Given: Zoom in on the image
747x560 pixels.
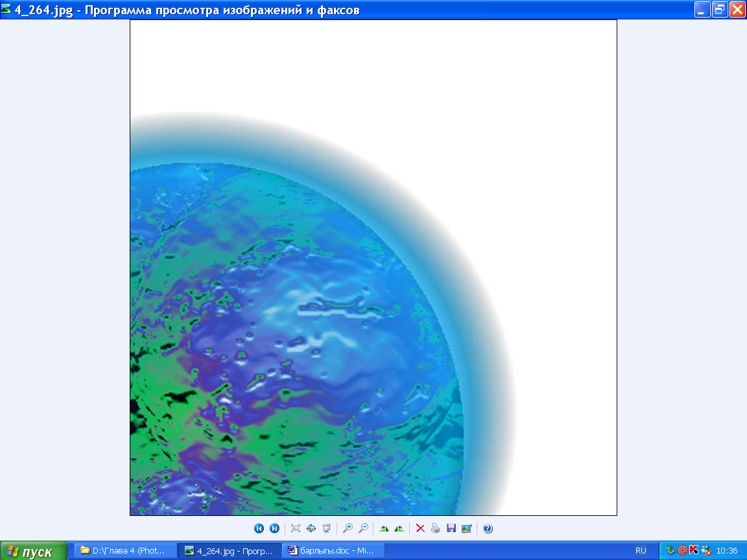Looking at the screenshot, I should point(348,528).
